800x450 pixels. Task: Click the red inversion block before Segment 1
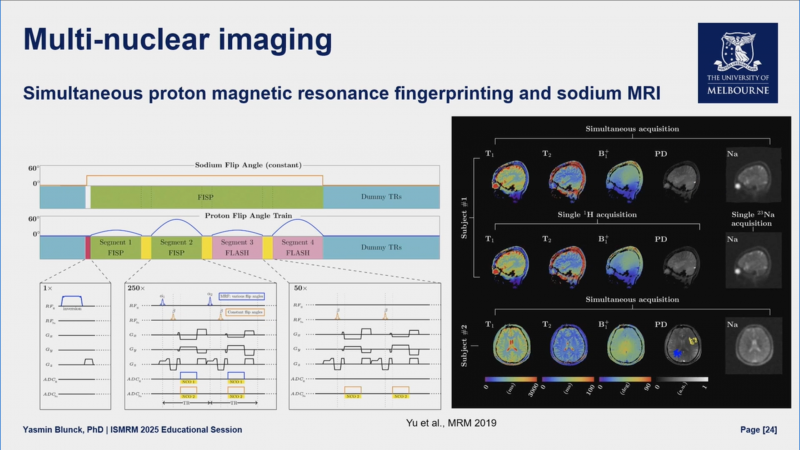point(88,247)
